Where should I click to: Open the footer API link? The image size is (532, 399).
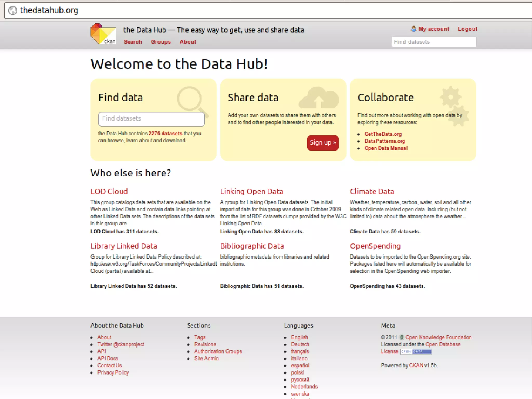[x=102, y=351]
